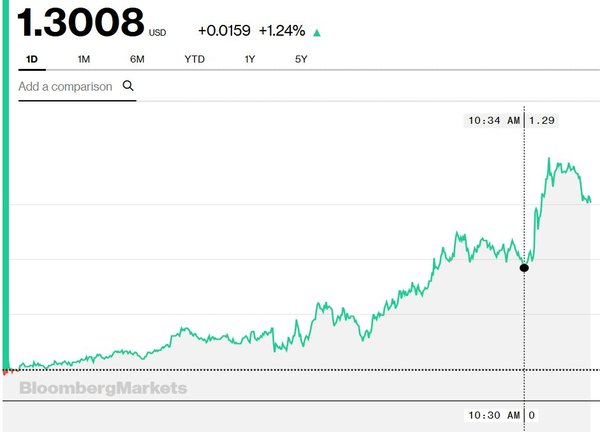Click the green up-triangle change indicator
This screenshot has width=600, height=432.
coord(317,32)
